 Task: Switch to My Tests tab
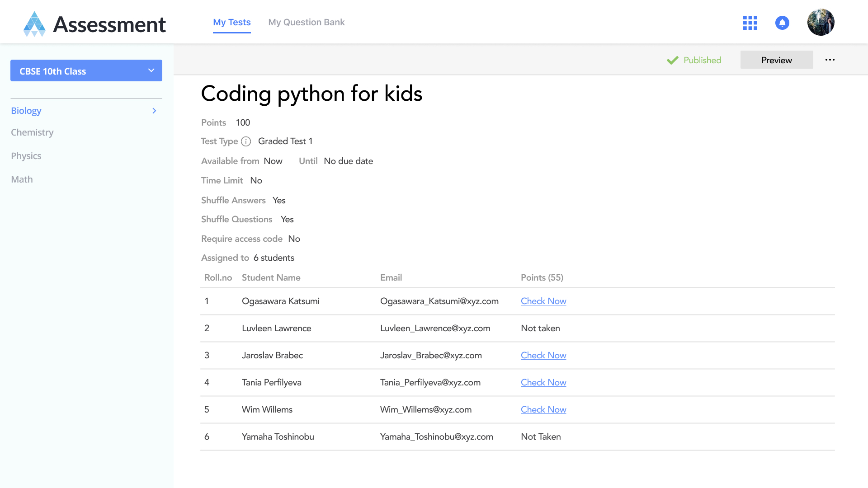231,22
